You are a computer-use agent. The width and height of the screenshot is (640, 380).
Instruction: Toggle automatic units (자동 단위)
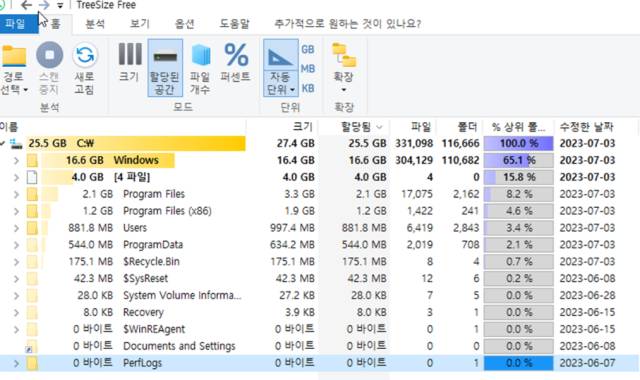280,68
